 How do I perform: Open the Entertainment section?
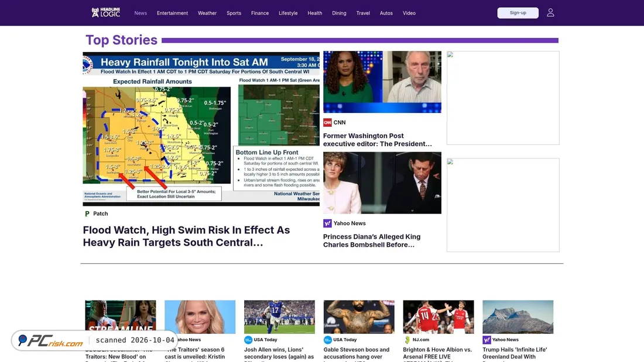(173, 13)
